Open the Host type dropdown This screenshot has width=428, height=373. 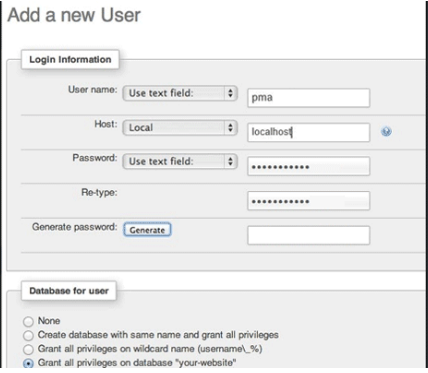180,128
